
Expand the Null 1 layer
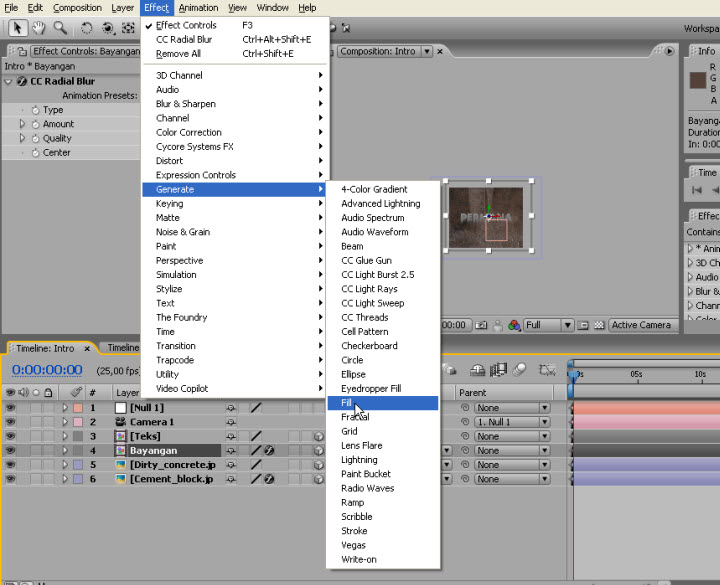click(x=65, y=408)
